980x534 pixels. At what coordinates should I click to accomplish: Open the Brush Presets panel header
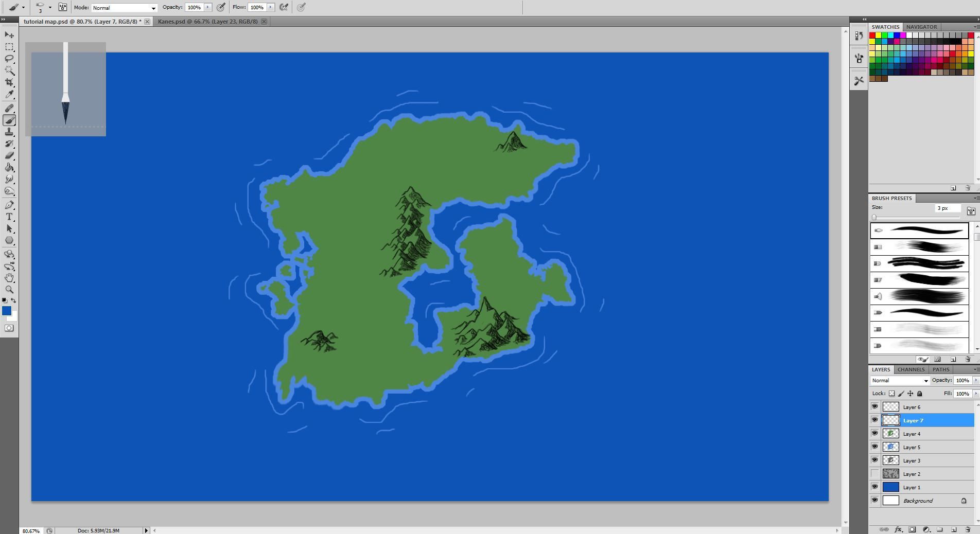tap(891, 198)
